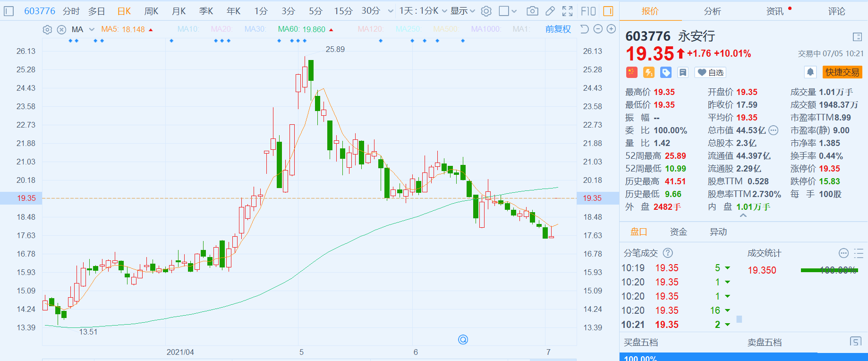Zoom in chart with plus icon
868x361 pixels.
click(x=611, y=29)
